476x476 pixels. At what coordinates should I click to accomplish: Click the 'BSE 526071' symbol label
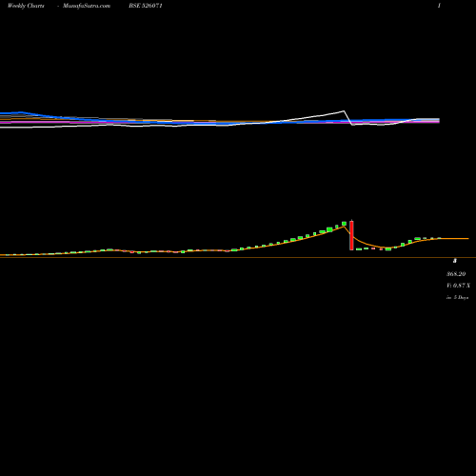click(x=146, y=6)
